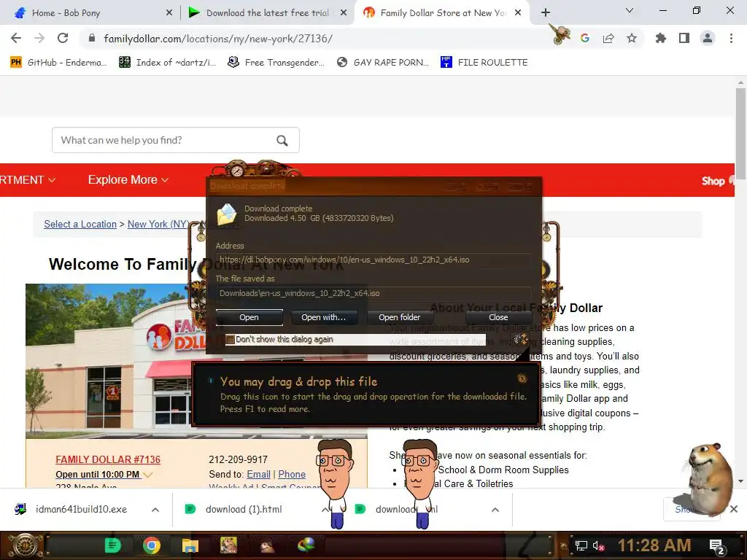Click the Email send-to link

tap(259, 474)
